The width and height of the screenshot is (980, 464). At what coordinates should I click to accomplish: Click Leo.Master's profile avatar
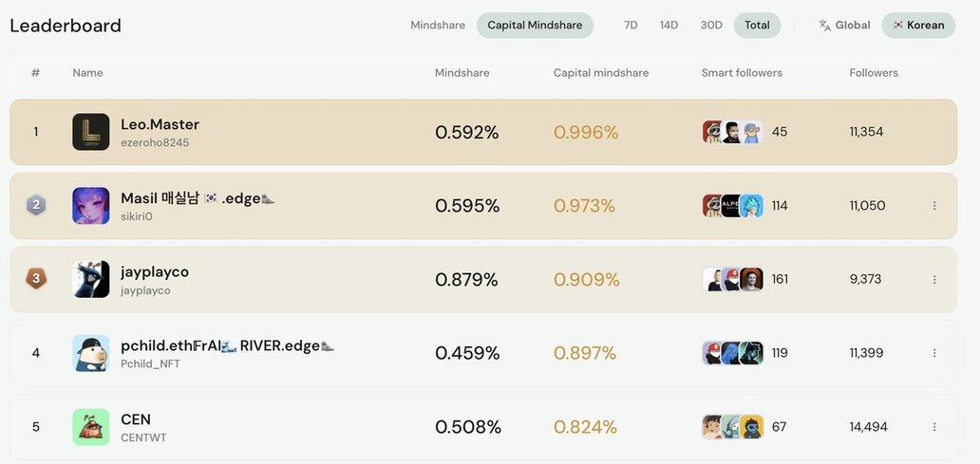pyautogui.click(x=91, y=132)
